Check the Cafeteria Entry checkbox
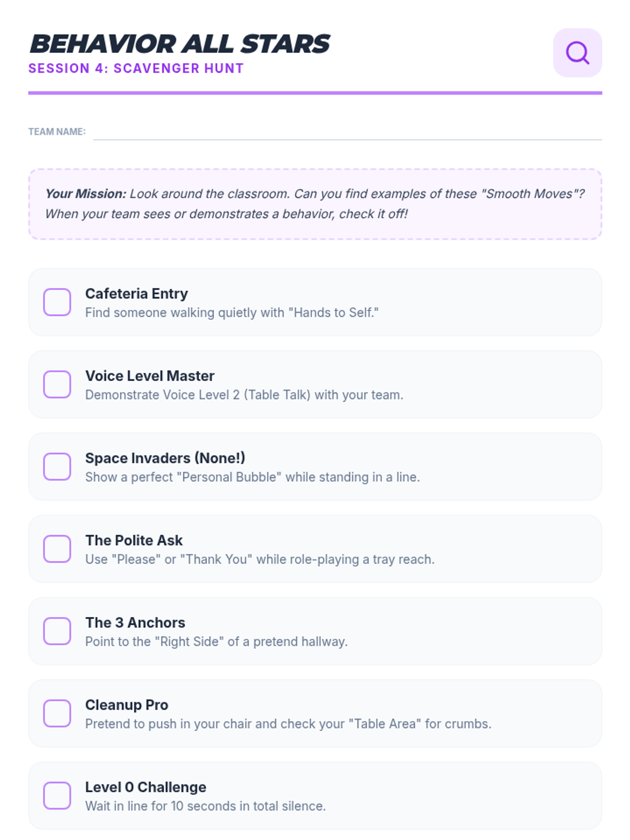Screen dimensions: 630x840 pyautogui.click(x=57, y=302)
